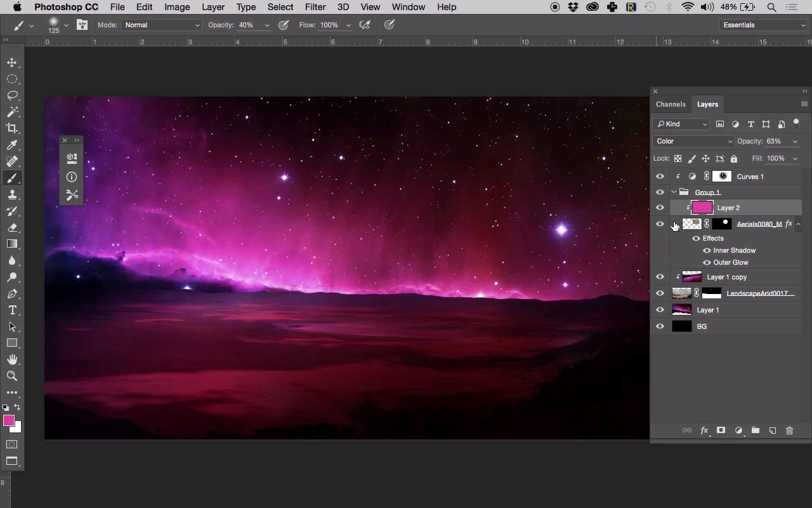Create a new layer with the page icon
Viewport: 812px width, 508px height.
click(x=773, y=431)
